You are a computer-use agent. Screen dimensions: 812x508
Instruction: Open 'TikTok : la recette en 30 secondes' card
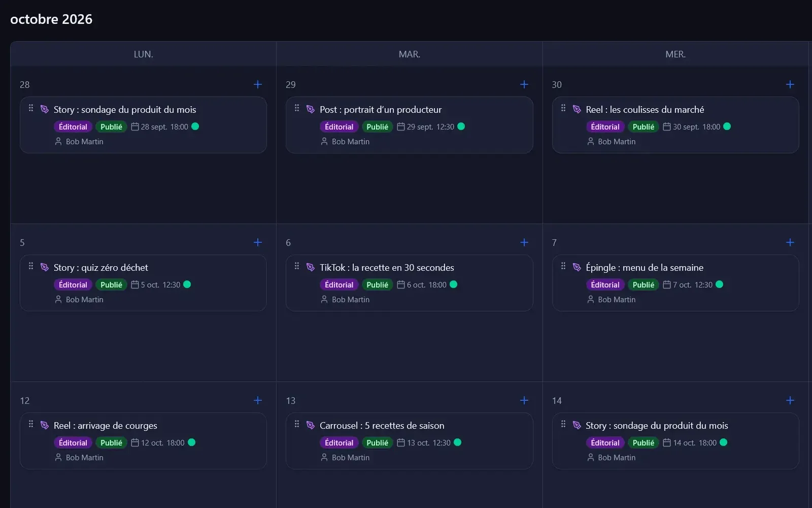coord(409,283)
